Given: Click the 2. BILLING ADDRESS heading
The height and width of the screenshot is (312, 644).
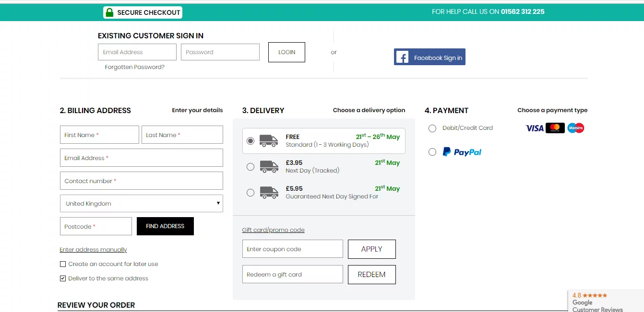Looking at the screenshot, I should 95,110.
